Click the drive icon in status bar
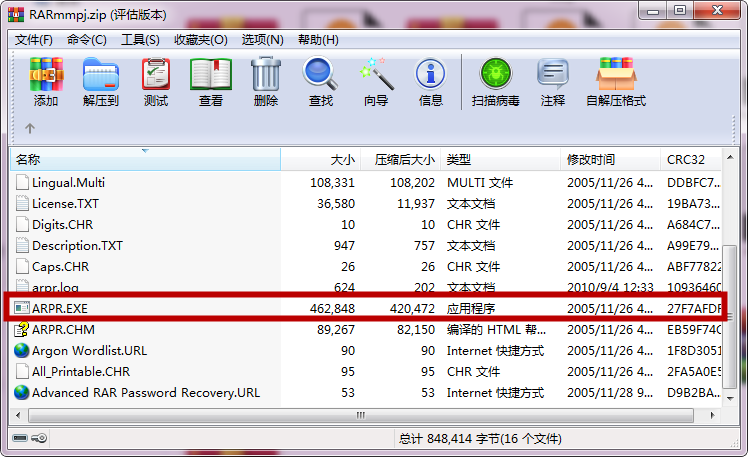 20,438
